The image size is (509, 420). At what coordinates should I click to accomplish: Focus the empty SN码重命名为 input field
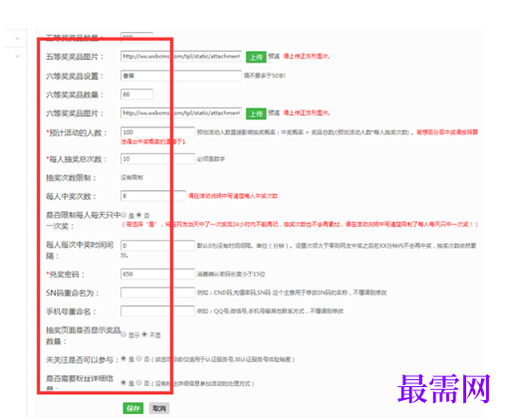(157, 293)
